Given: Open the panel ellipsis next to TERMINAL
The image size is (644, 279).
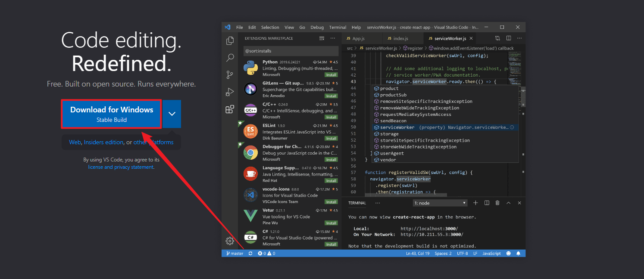Looking at the screenshot, I should (x=378, y=203).
